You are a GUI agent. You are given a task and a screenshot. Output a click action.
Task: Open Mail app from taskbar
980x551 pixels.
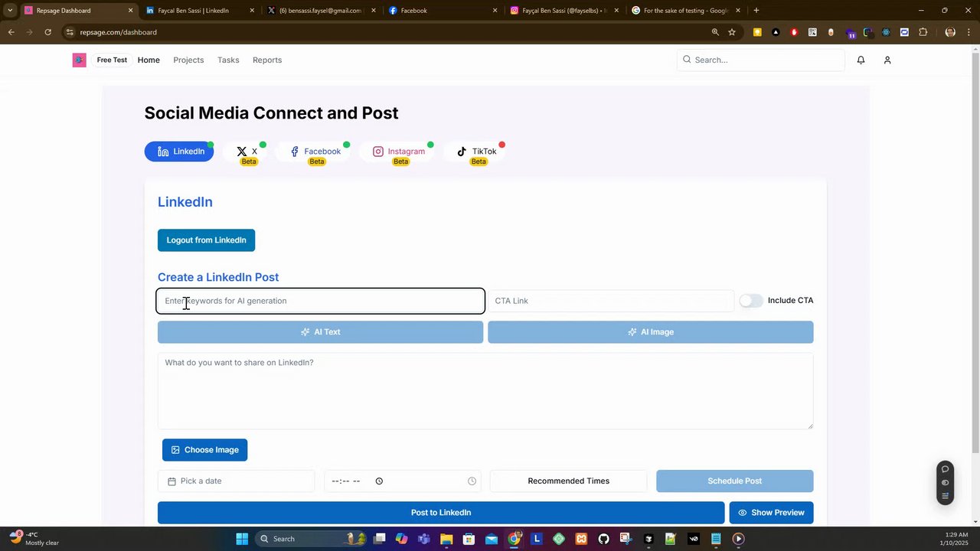pyautogui.click(x=492, y=539)
